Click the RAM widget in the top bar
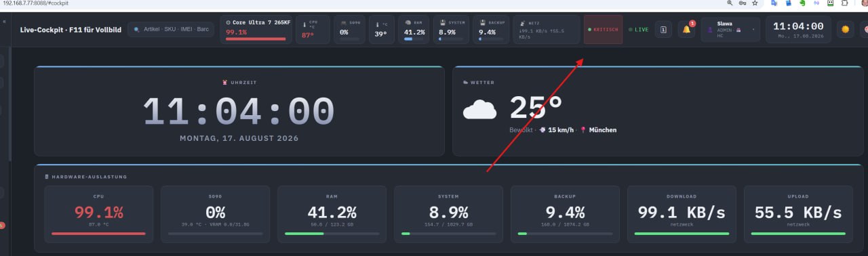868x256 pixels. [x=414, y=30]
